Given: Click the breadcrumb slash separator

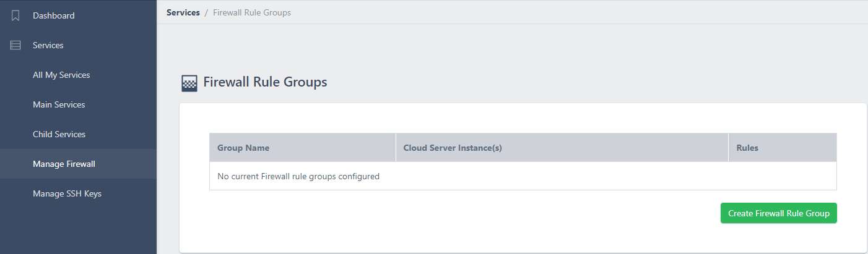Looking at the screenshot, I should click(x=206, y=12).
